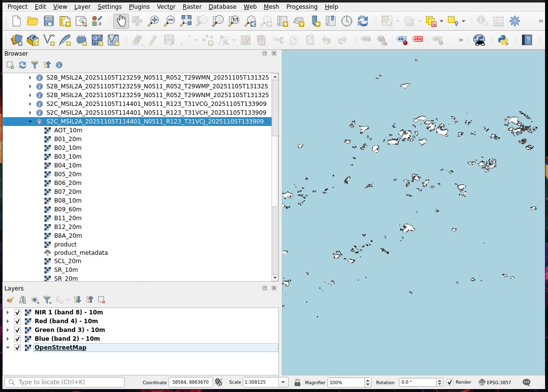The width and height of the screenshot is (548, 392).
Task: Collapse the expanded T31VCJ Sentinel product
Action: (x=30, y=122)
